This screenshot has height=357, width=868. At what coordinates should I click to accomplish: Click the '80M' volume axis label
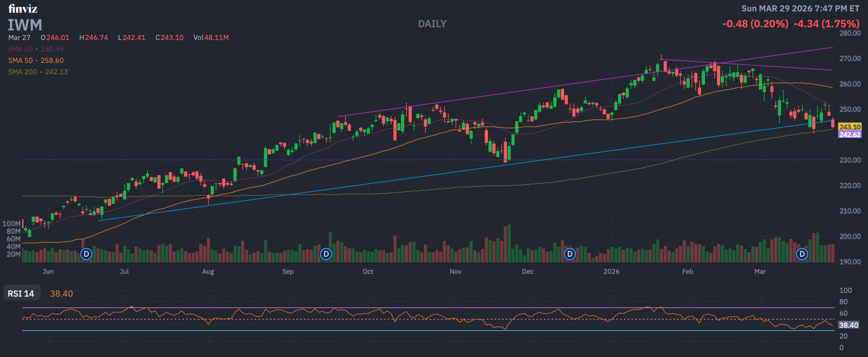pyautogui.click(x=14, y=231)
